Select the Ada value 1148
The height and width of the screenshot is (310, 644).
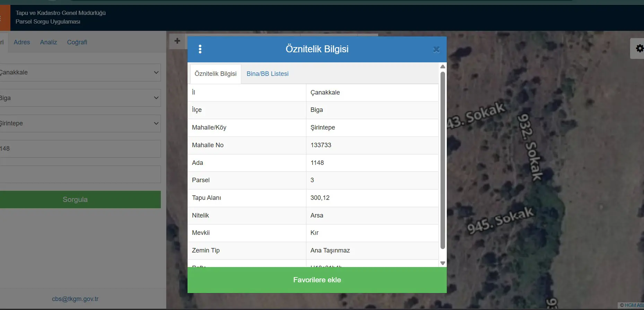[317, 163]
